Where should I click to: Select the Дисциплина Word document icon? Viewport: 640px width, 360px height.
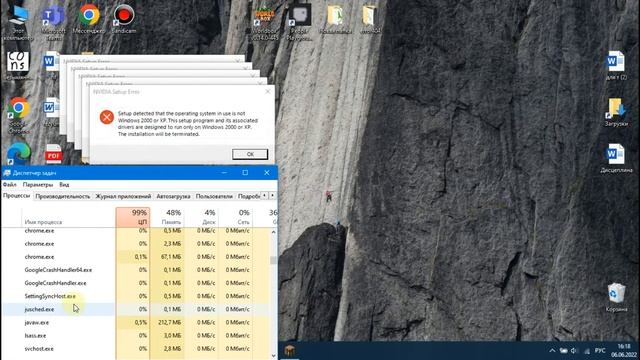coord(616,158)
